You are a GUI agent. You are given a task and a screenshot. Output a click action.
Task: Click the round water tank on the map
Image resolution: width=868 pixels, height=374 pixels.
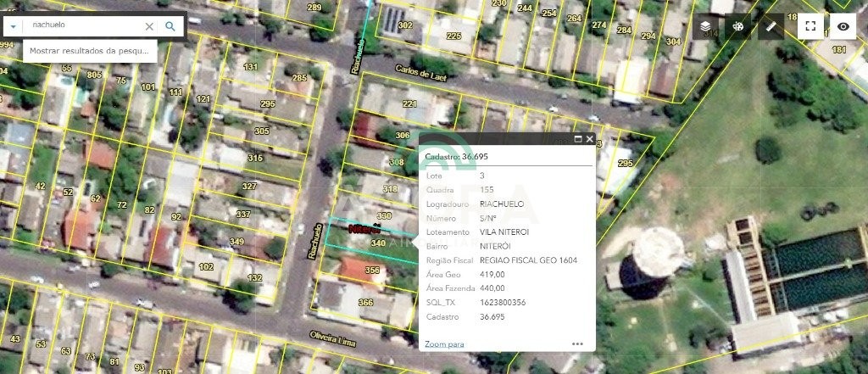(657, 252)
